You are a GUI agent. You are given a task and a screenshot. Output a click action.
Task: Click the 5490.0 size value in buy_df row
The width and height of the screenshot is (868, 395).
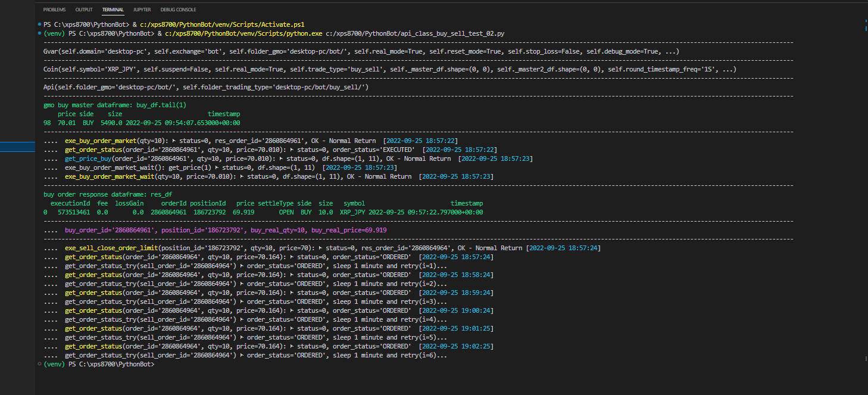click(x=111, y=123)
